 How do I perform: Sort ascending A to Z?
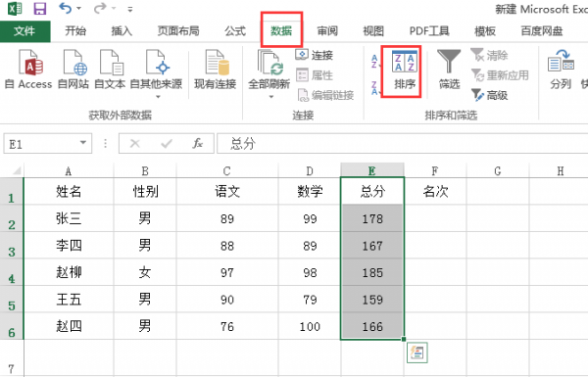[x=374, y=62]
